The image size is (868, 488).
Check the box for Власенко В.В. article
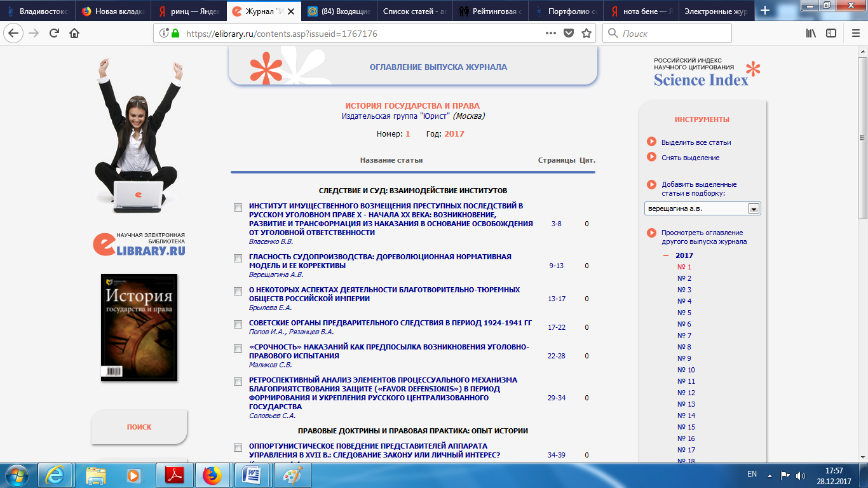(x=238, y=207)
